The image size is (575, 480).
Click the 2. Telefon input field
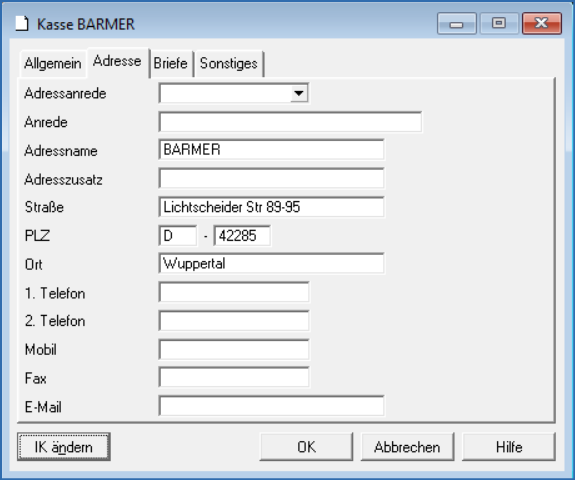click(234, 320)
